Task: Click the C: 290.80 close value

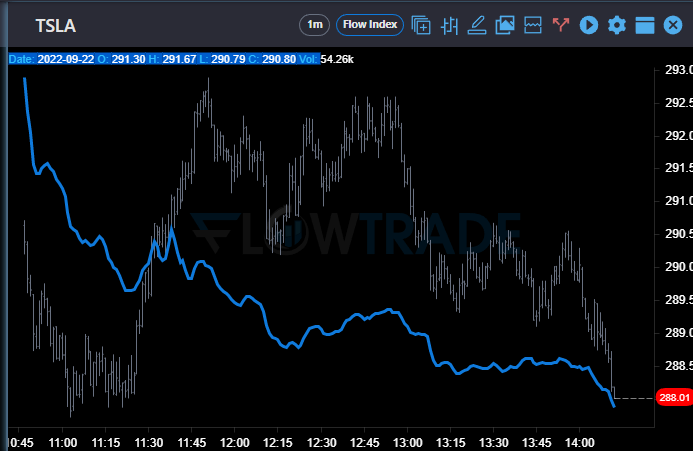Action: click(272, 59)
